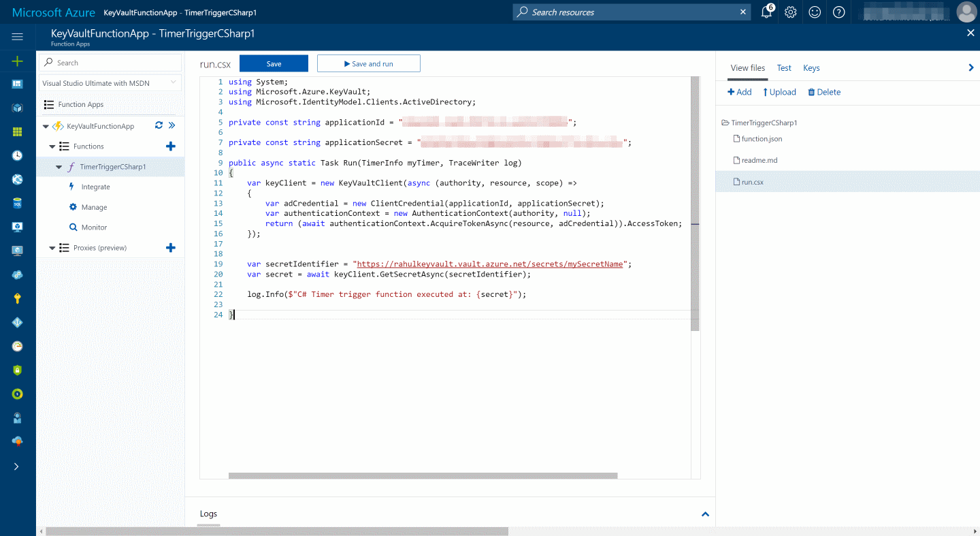Focus the Search resources field
This screenshot has width=980, height=536.
click(x=631, y=12)
